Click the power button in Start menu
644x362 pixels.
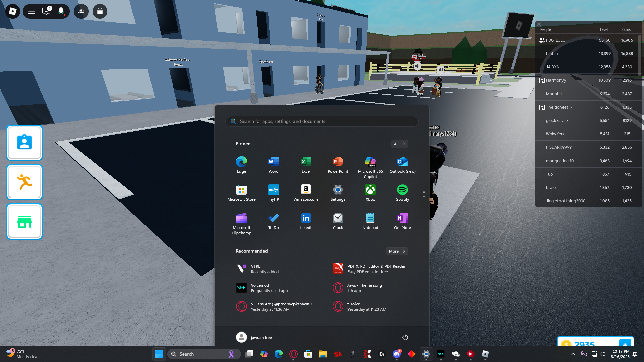(x=405, y=337)
